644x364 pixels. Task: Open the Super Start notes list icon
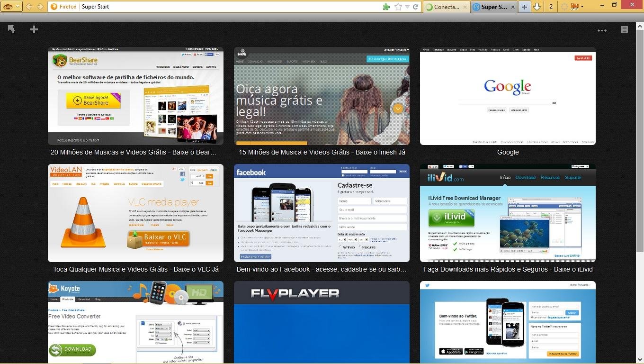click(625, 29)
